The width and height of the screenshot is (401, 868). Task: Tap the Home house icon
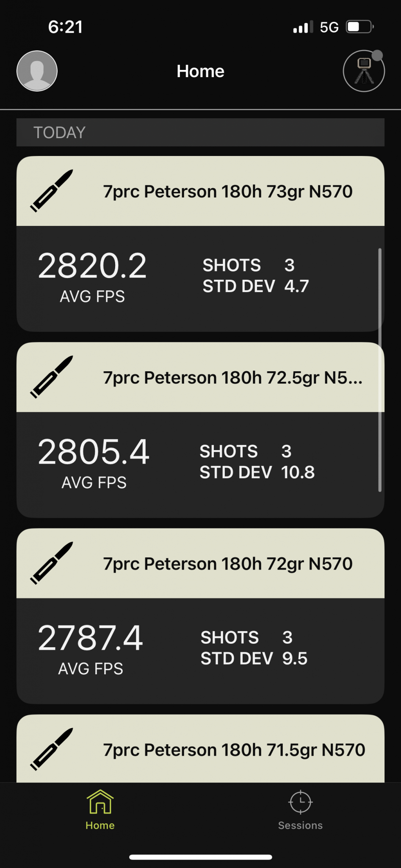coord(100,802)
